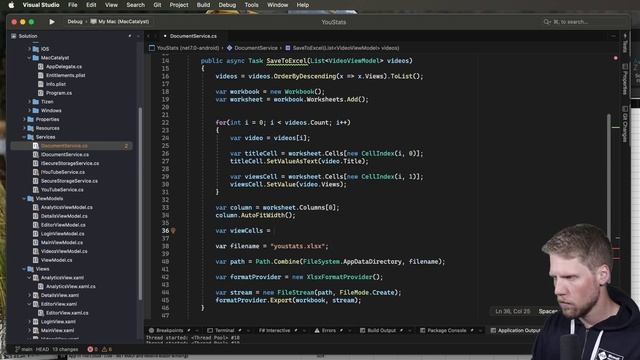The image size is (640, 360).
Task: Open the Help menu
Action: [x=302, y=5]
